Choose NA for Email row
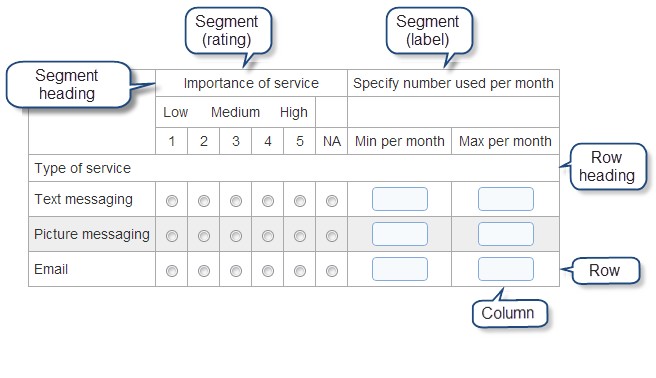Screen dimensions: 656x378 [x=332, y=271]
